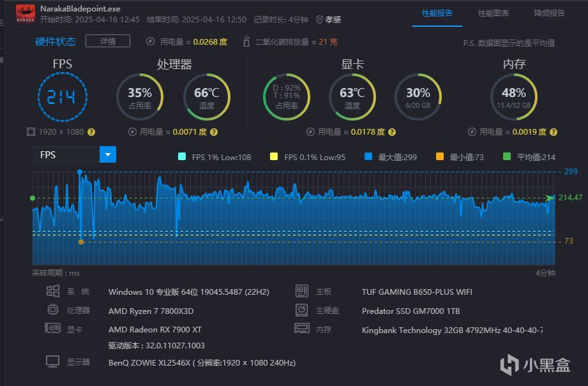
Task: Click the 详情 button next to 硬件状态
Action: [108, 41]
